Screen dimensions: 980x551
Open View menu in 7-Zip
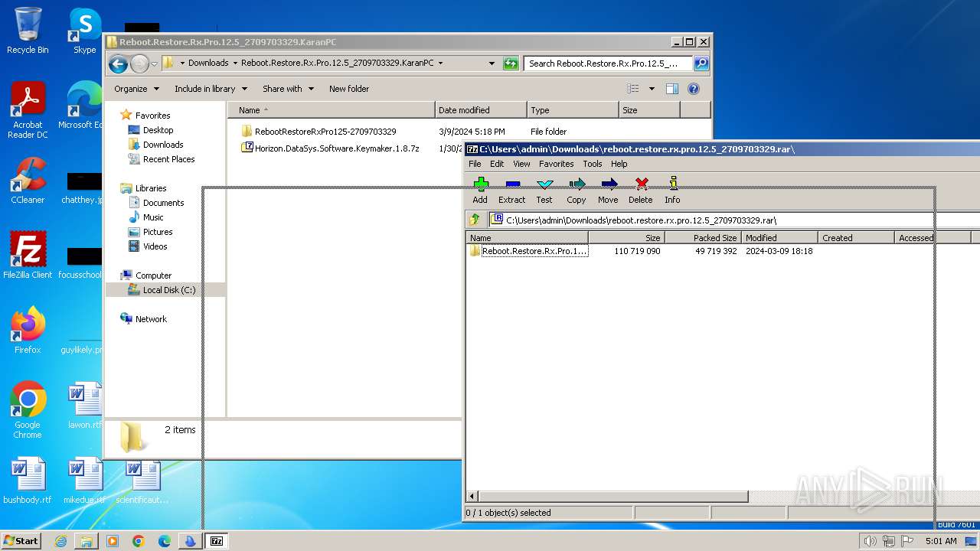(x=521, y=164)
